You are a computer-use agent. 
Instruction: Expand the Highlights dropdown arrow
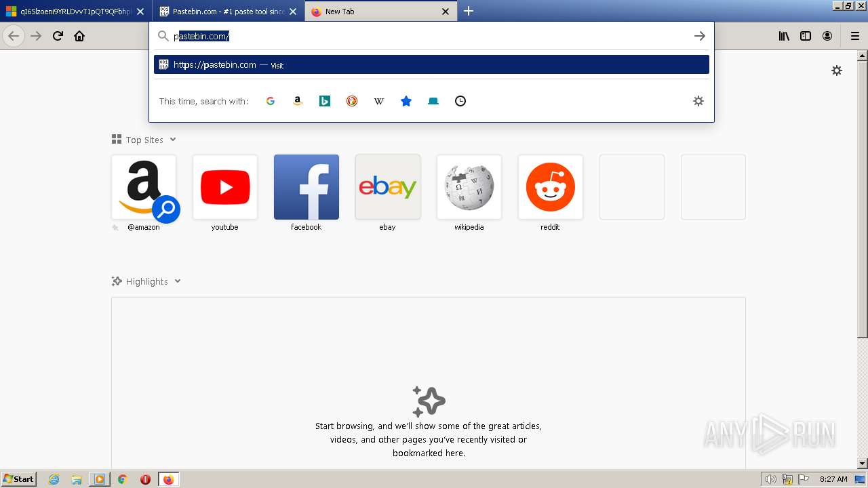point(178,281)
